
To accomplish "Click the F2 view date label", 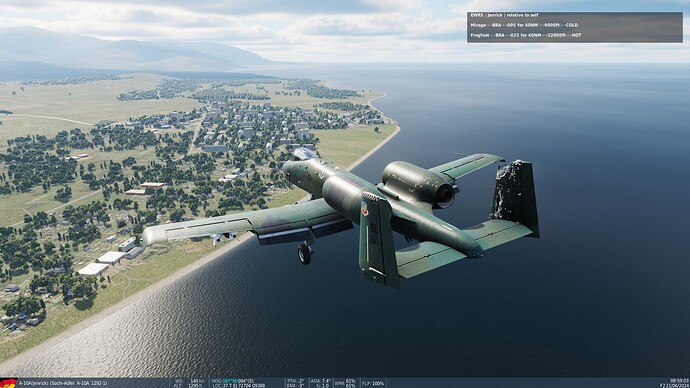I will pos(674,385).
